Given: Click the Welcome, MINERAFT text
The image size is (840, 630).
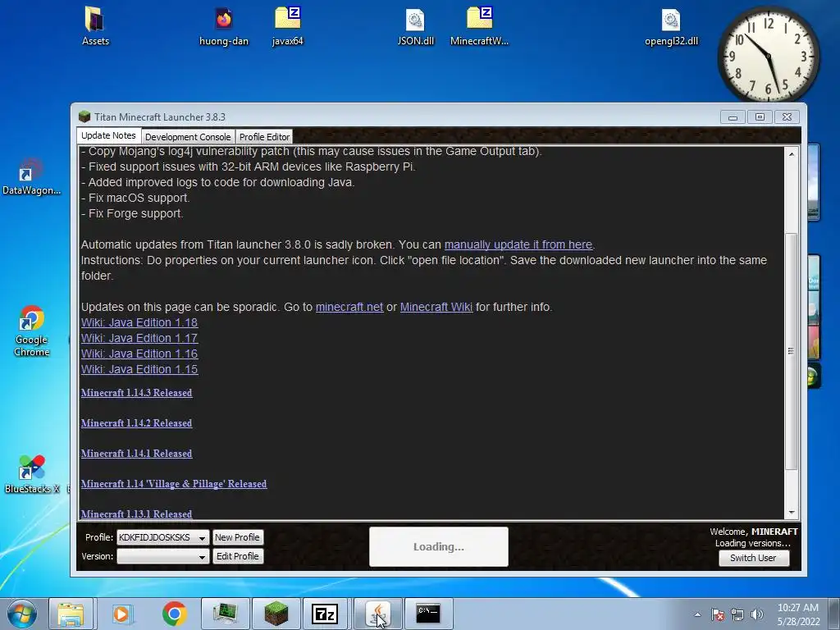Looking at the screenshot, I should pyautogui.click(x=753, y=532).
